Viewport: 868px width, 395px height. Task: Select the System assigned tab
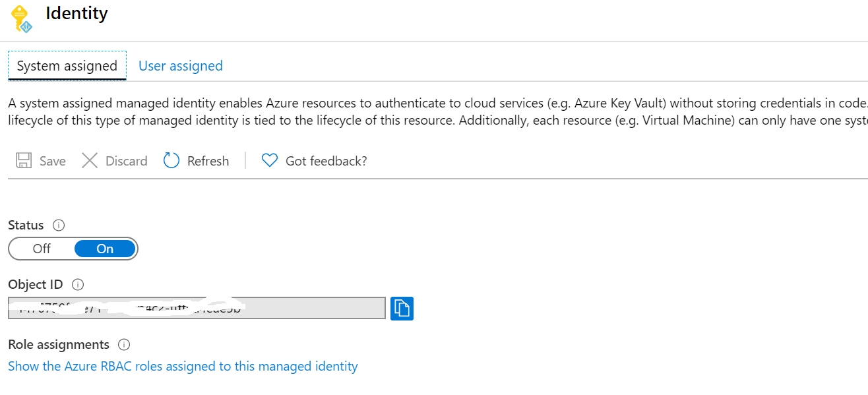pyautogui.click(x=67, y=65)
